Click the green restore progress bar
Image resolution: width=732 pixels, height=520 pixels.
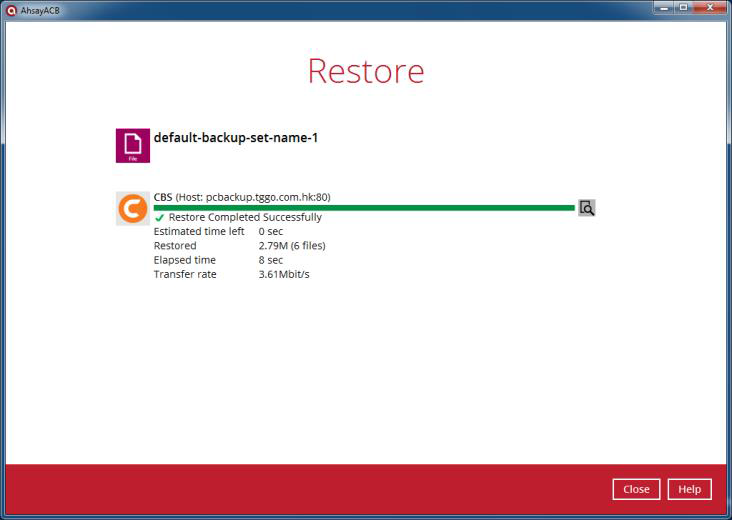coord(364,208)
